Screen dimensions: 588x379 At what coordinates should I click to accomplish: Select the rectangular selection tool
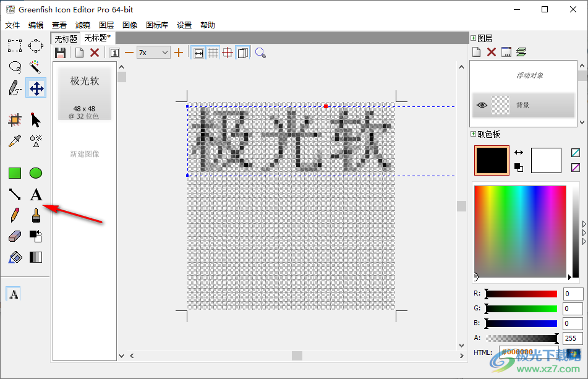[x=14, y=45]
